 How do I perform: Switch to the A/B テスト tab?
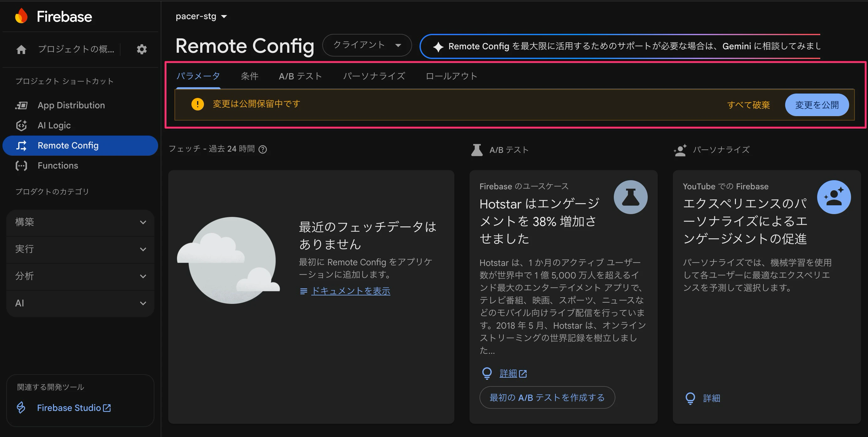click(x=301, y=76)
